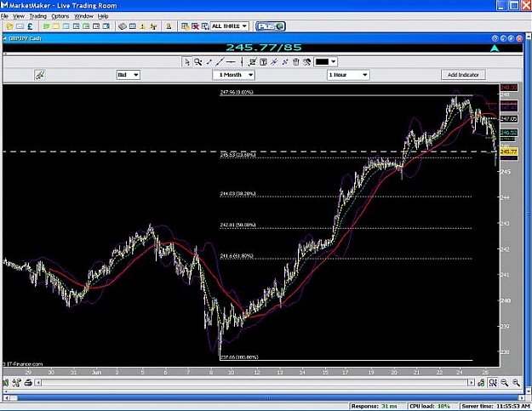Select the long diagonal line tool

coord(220,62)
